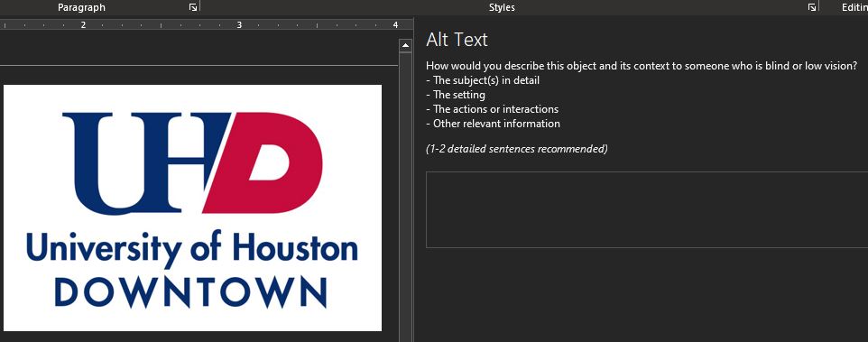Screen dimensions: 868x342
Task: Click the '- The setting' line
Action: pos(456,95)
